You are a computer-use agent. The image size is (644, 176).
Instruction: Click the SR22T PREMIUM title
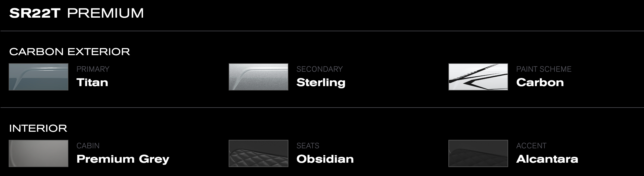point(76,13)
